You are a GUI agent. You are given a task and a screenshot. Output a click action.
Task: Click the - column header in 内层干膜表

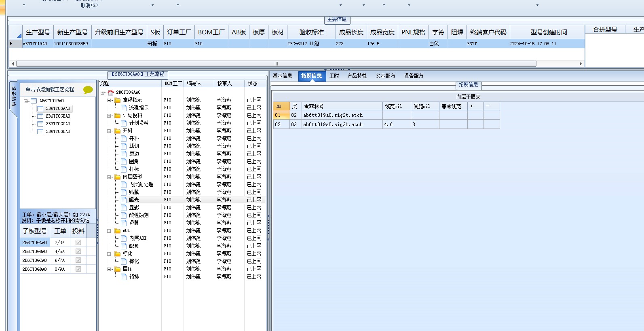pyautogui.click(x=492, y=106)
